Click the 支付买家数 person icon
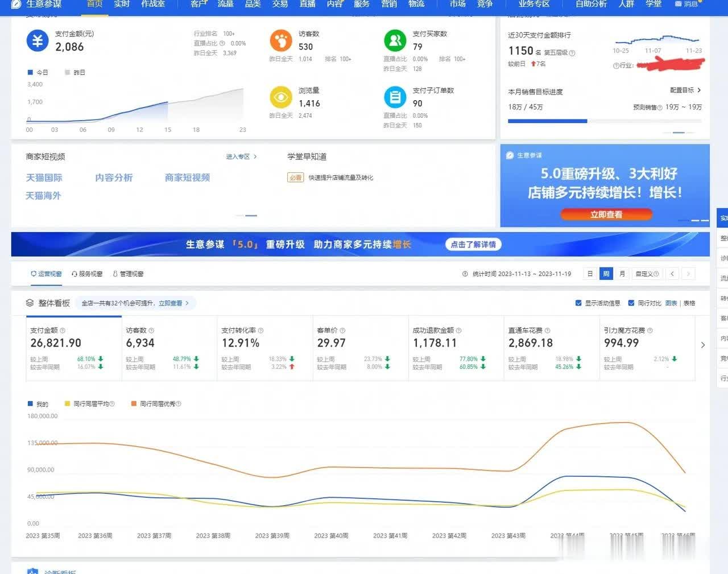This screenshot has width=728, height=574. tap(395, 41)
